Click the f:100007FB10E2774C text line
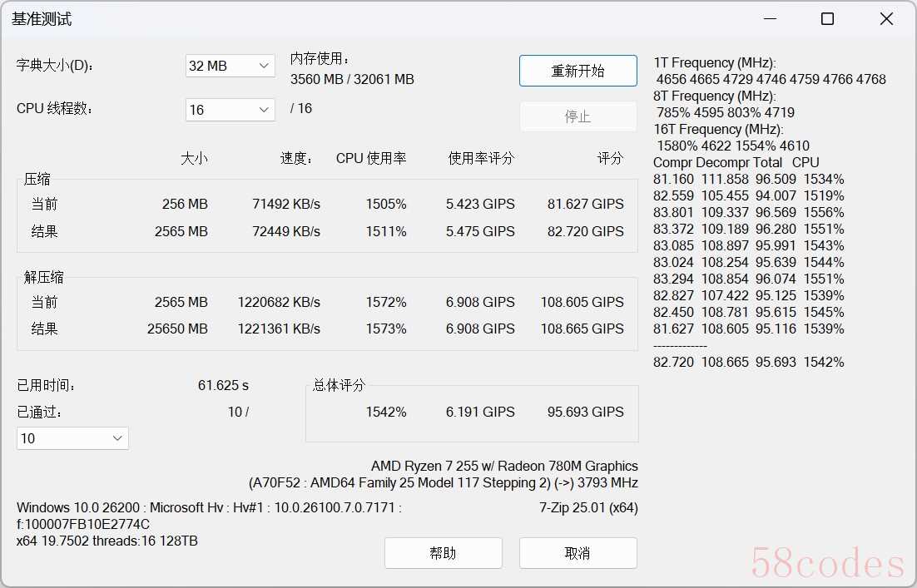The width and height of the screenshot is (917, 588). coord(83,524)
